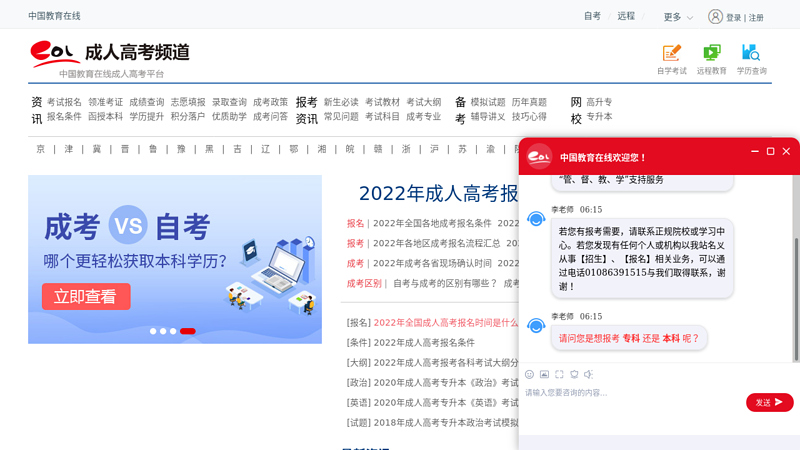Viewport: 800px width, 450px height.
Task: Select the third carousel dot indicator
Action: [173, 331]
